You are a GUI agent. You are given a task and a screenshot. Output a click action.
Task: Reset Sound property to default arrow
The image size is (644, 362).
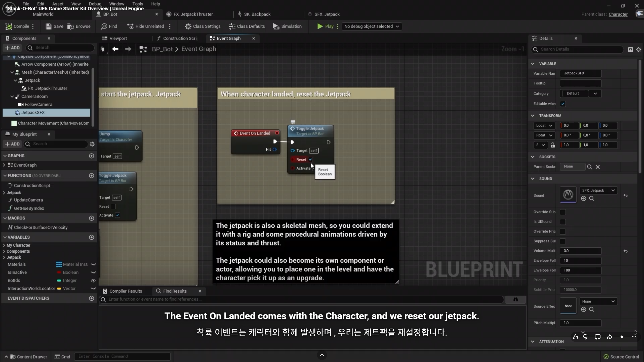626,196
